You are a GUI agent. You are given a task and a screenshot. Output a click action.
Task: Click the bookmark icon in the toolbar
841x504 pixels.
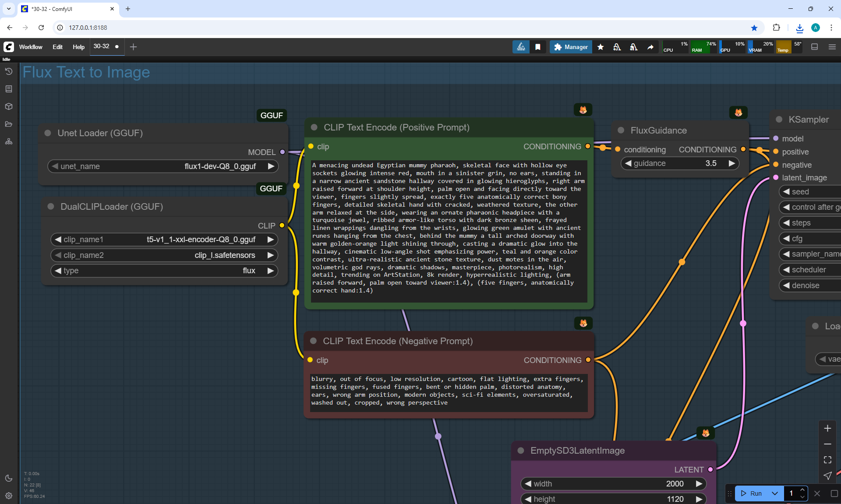point(538,47)
